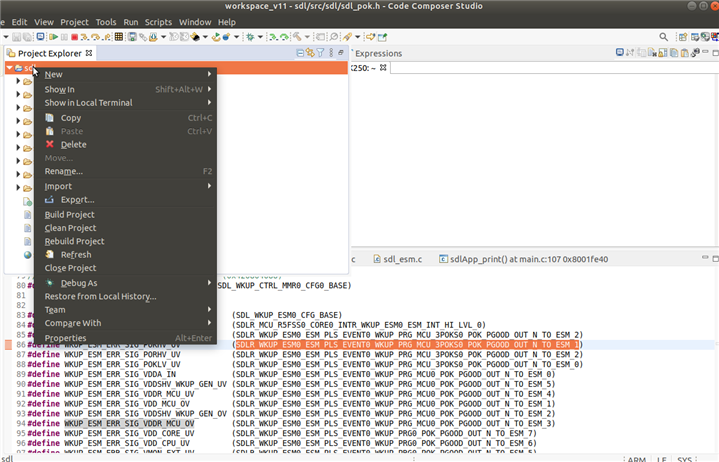Image resolution: width=719 pixels, height=462 pixels.
Task: Open Project Explorer view menu dots
Action: click(331, 53)
